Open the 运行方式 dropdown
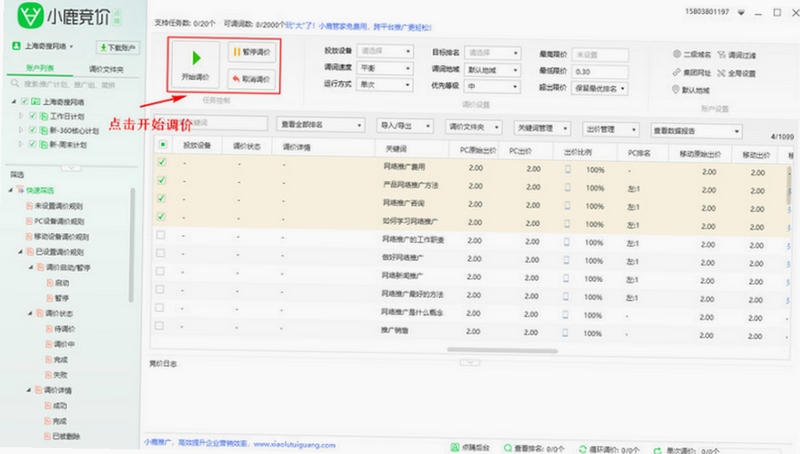800x454 pixels. tap(385, 85)
